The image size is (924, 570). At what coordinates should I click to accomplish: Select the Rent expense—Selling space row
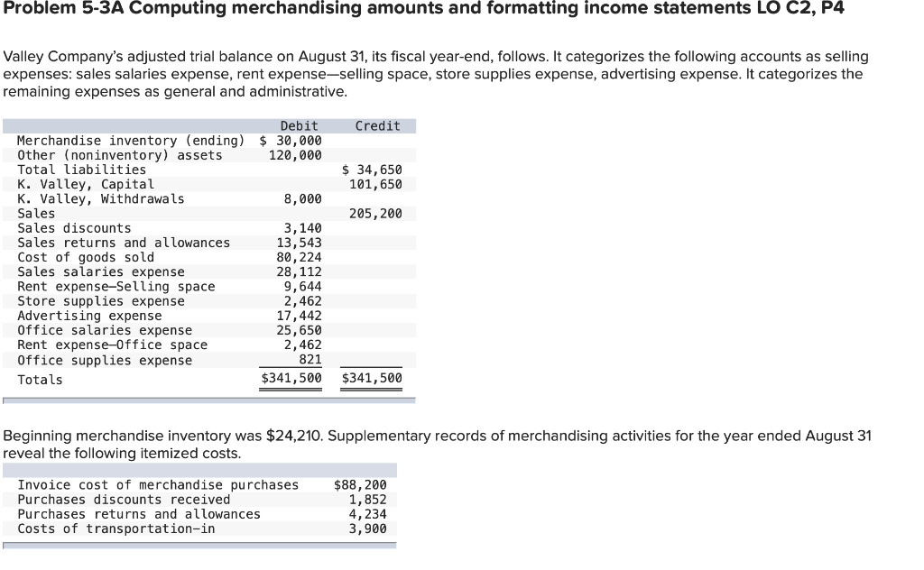[108, 287]
